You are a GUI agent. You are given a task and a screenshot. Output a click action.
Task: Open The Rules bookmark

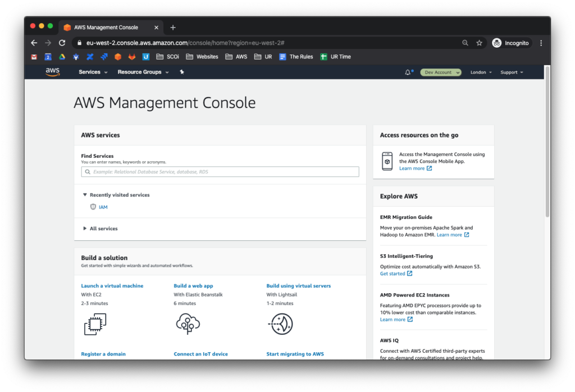[296, 57]
